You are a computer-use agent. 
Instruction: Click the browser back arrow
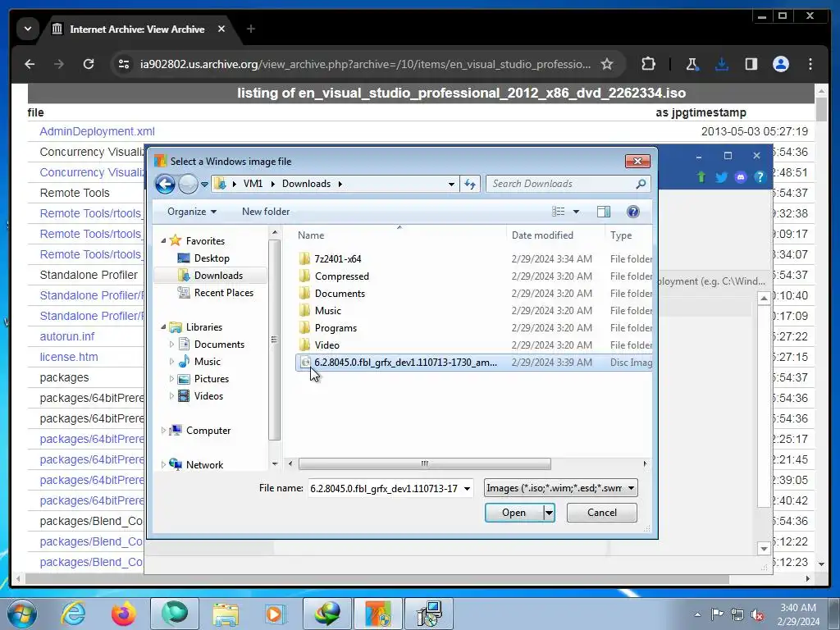(x=30, y=64)
